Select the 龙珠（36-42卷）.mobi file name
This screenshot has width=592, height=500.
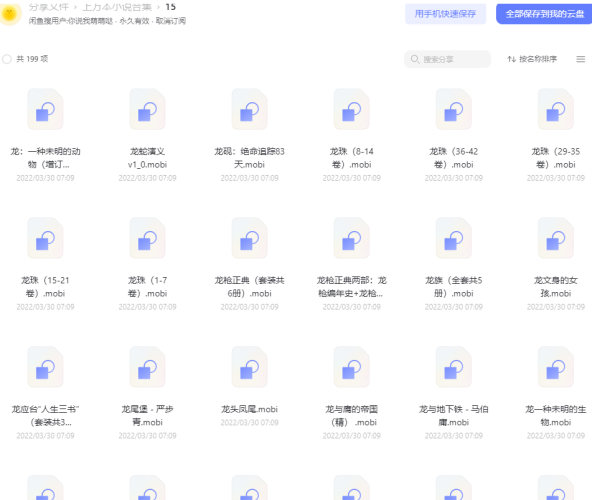click(x=453, y=158)
